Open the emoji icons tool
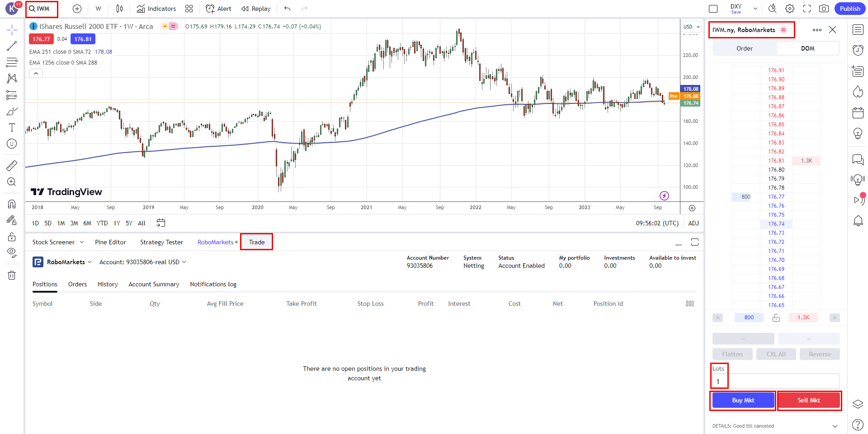Viewport: 868px width, 434px height. (x=12, y=144)
